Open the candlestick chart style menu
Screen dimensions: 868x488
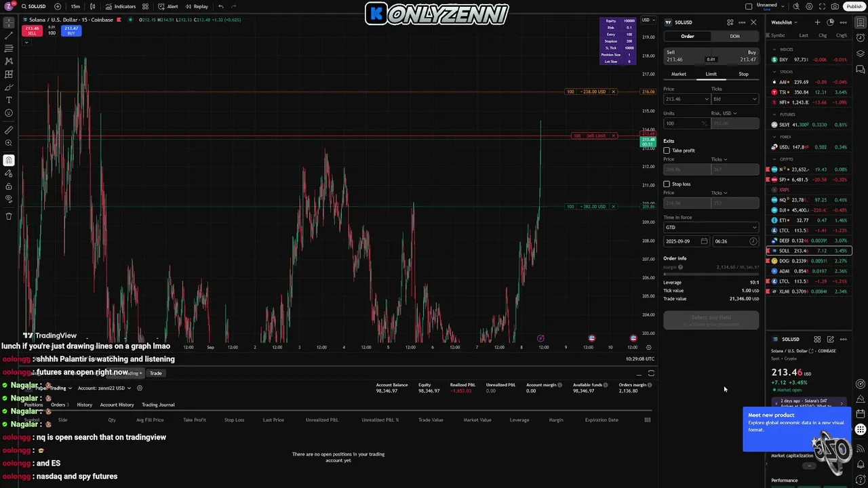pos(93,6)
